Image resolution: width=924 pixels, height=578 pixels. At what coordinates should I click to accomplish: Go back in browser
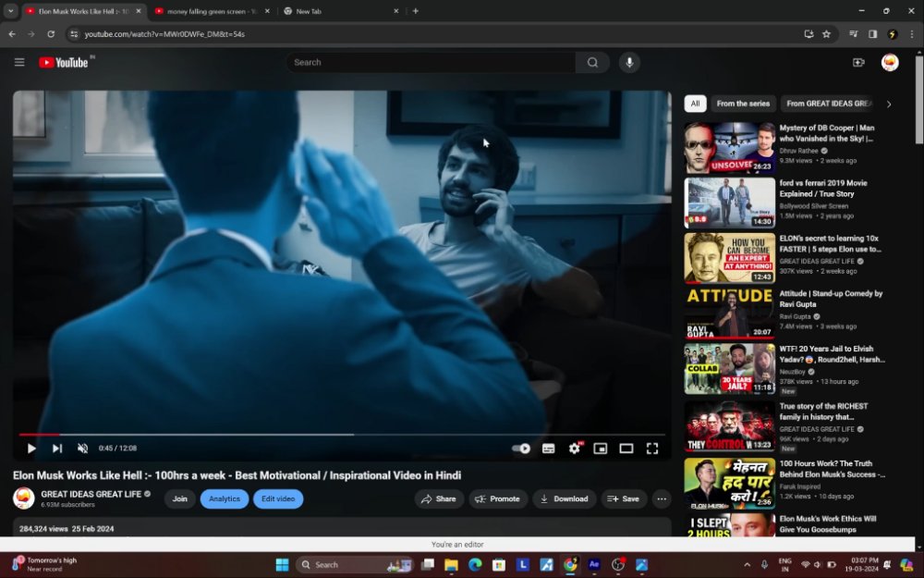pyautogui.click(x=12, y=34)
